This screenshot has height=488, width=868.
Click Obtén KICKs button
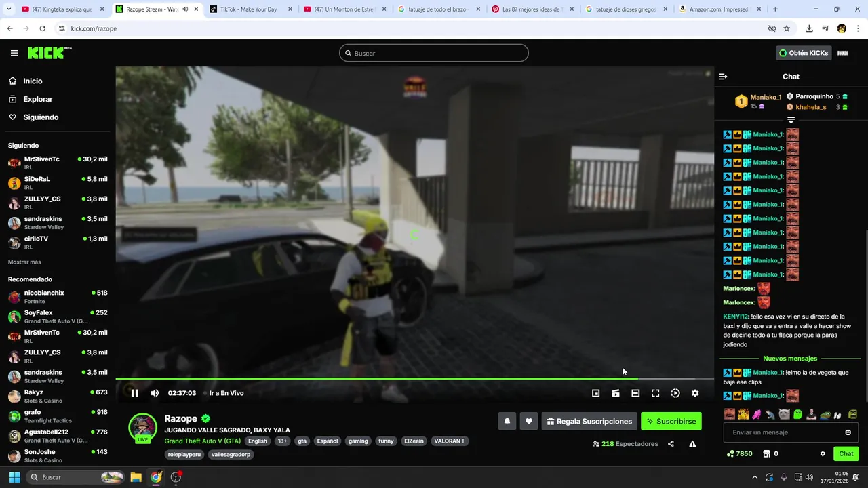[804, 53]
